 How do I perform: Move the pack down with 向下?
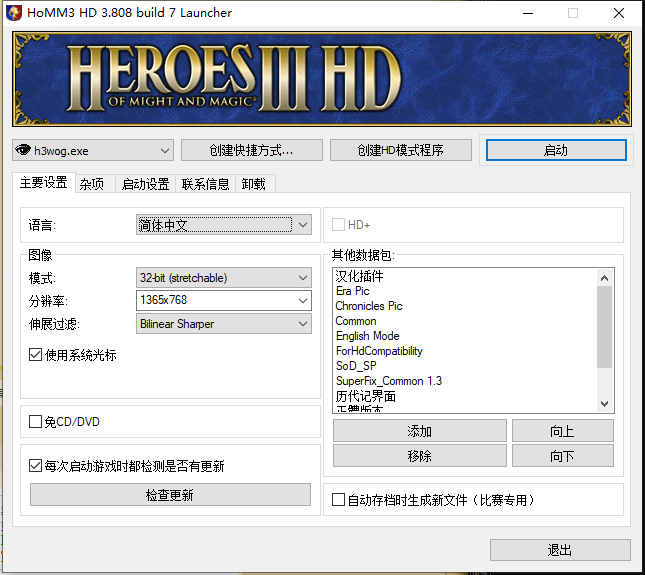563,456
